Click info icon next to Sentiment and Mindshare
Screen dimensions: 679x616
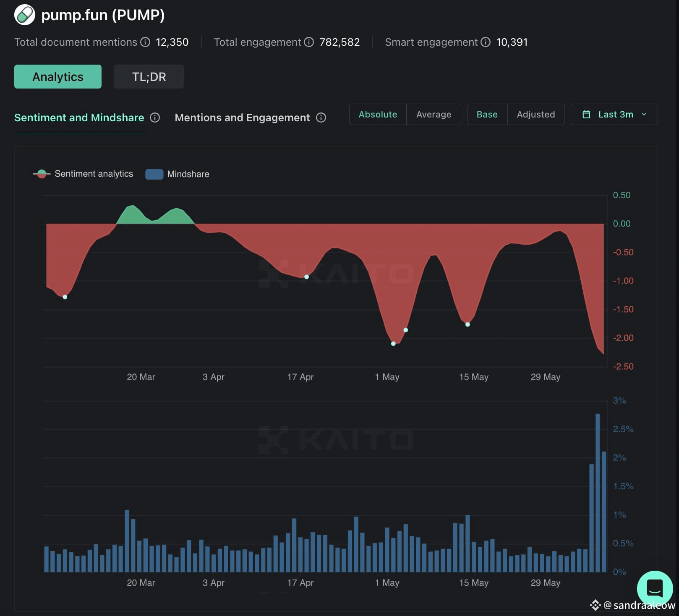pos(155,117)
